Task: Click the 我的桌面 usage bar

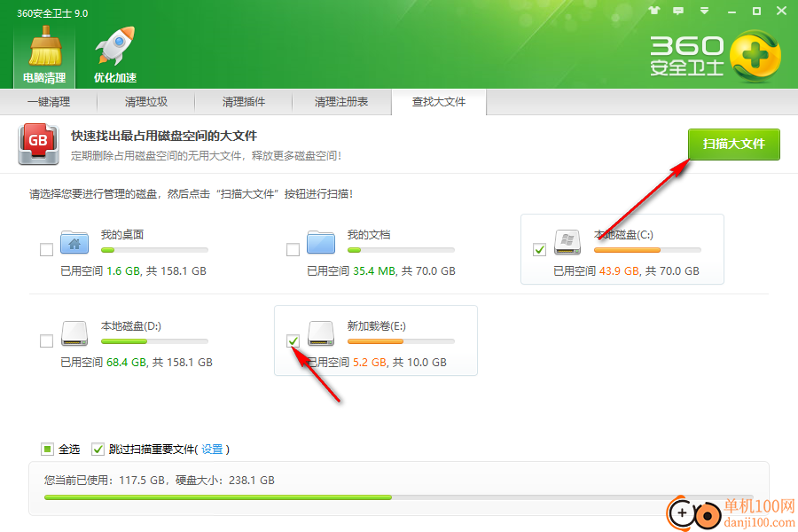Action: 154,250
